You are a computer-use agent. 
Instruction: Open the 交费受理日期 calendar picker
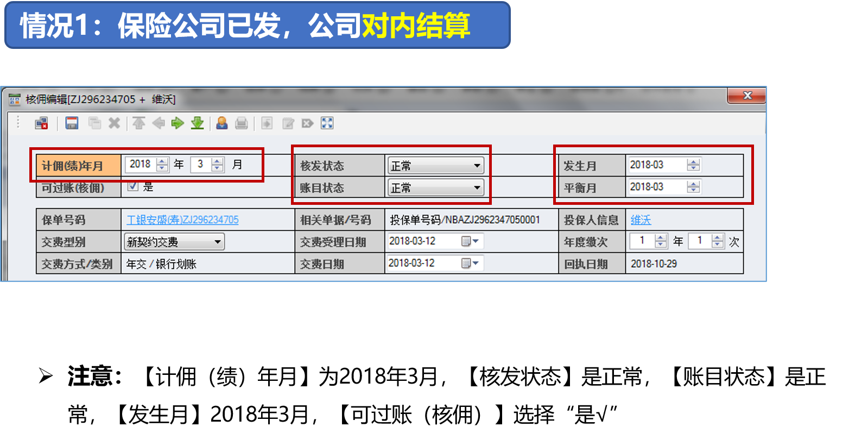469,241
